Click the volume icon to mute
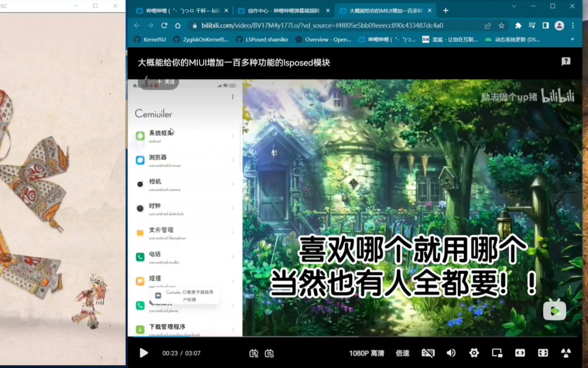 tap(452, 353)
